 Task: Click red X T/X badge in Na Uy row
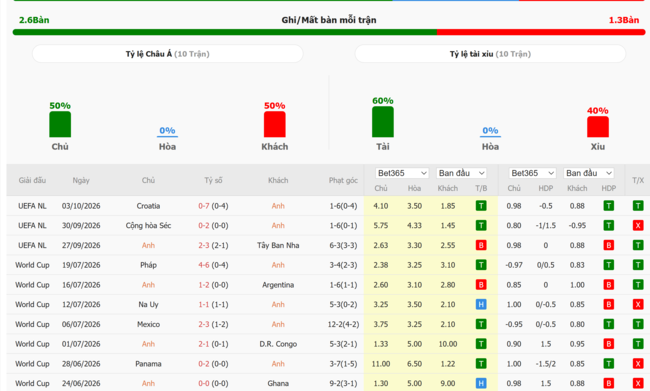[x=638, y=304]
